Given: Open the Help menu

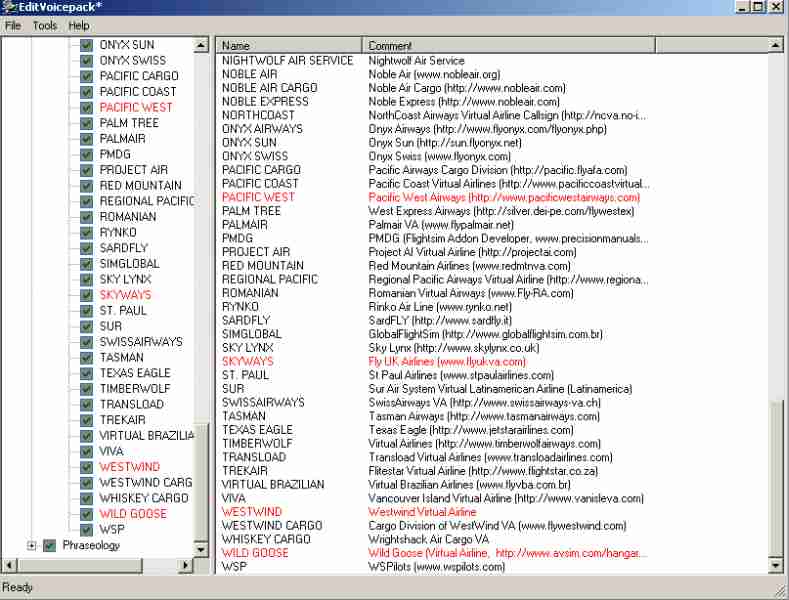Looking at the screenshot, I should 79,25.
